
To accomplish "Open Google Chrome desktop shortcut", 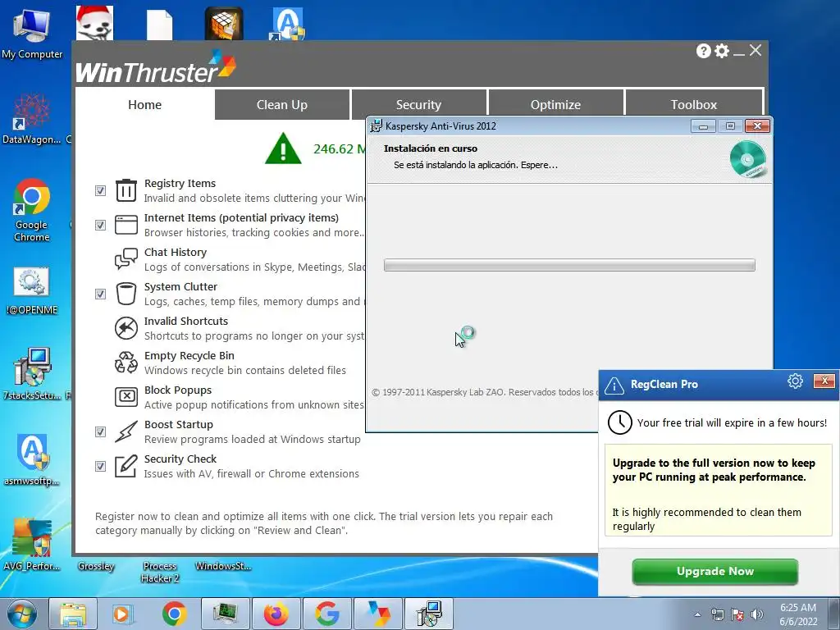I will [x=32, y=210].
